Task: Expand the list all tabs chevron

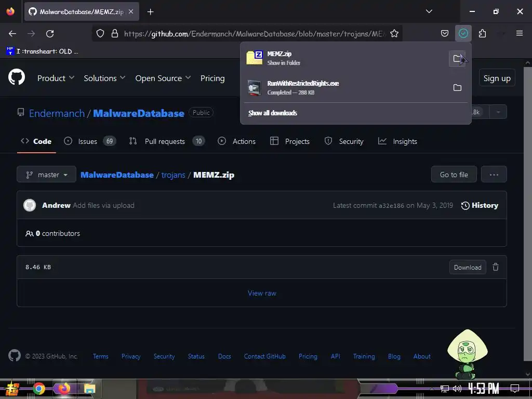Action: (429, 11)
